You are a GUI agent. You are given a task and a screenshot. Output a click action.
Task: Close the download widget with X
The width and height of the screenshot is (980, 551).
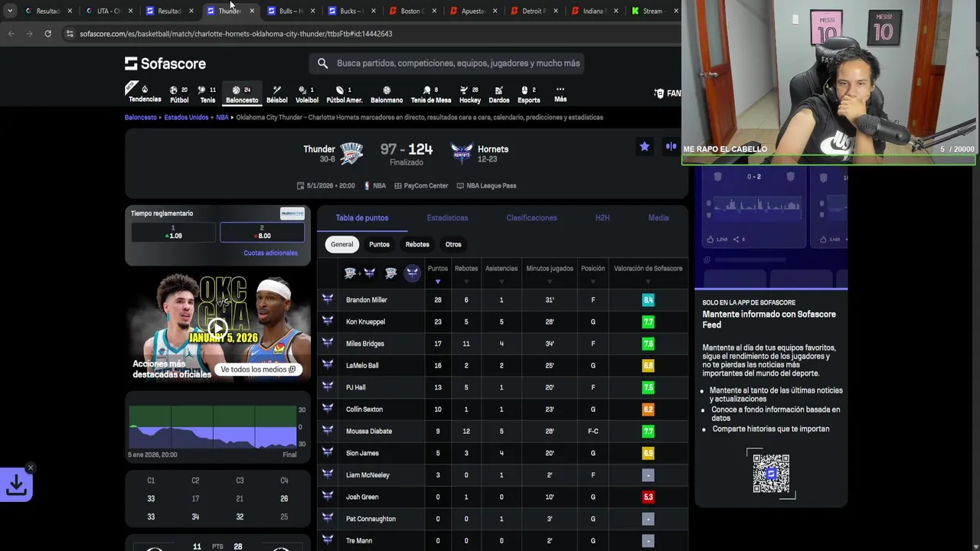31,468
